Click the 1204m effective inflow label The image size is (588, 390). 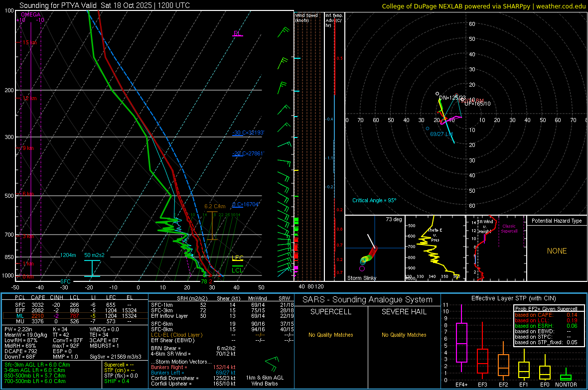68,255
